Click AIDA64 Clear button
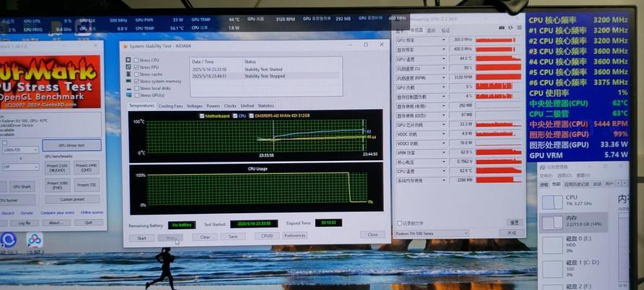This screenshot has height=290, width=644. [205, 237]
